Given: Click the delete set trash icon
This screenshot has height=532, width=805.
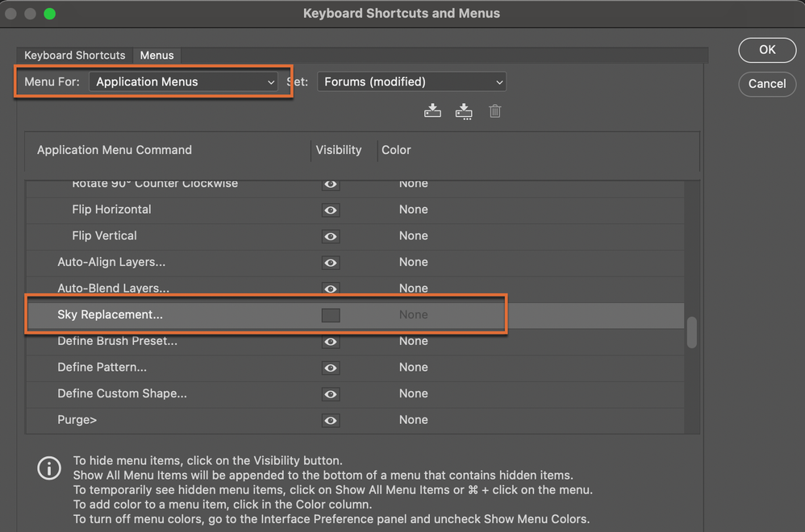Looking at the screenshot, I should (495, 111).
